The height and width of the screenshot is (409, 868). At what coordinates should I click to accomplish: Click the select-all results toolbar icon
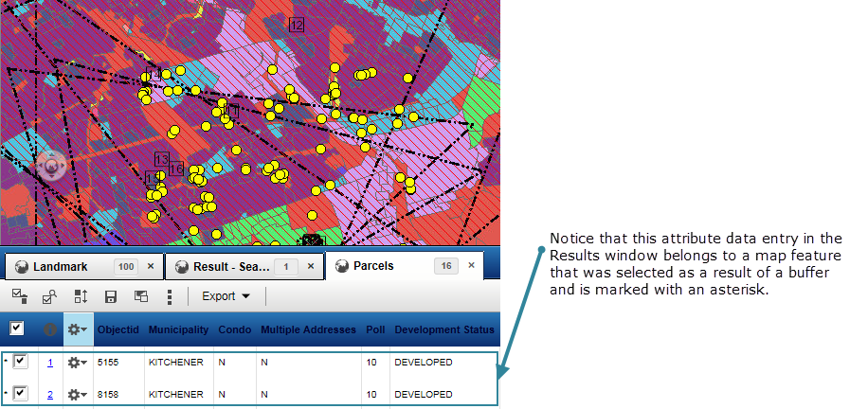tap(20, 296)
